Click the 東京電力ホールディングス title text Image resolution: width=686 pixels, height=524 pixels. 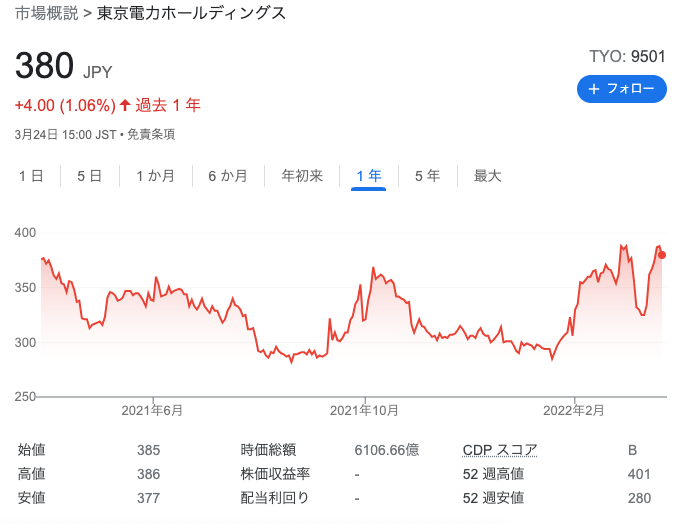click(191, 13)
